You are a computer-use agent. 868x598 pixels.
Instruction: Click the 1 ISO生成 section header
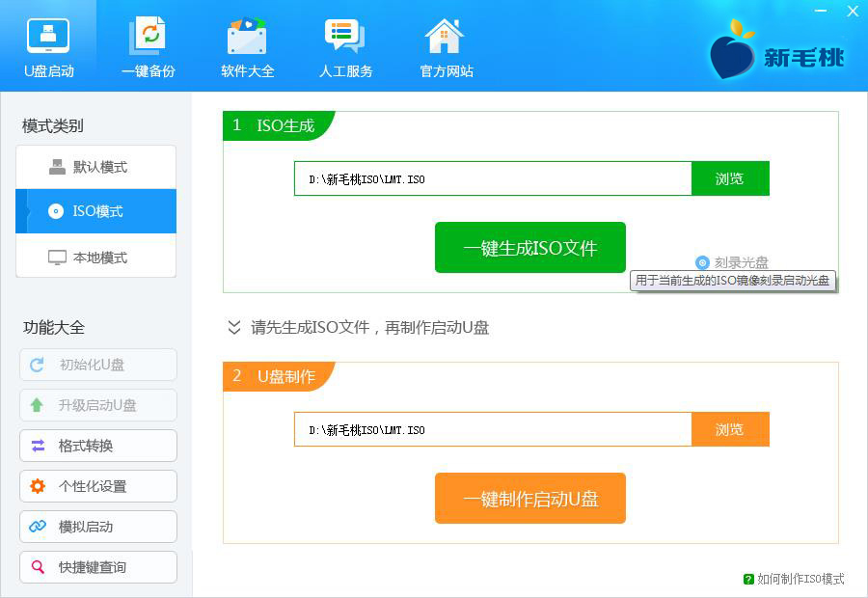(x=279, y=125)
